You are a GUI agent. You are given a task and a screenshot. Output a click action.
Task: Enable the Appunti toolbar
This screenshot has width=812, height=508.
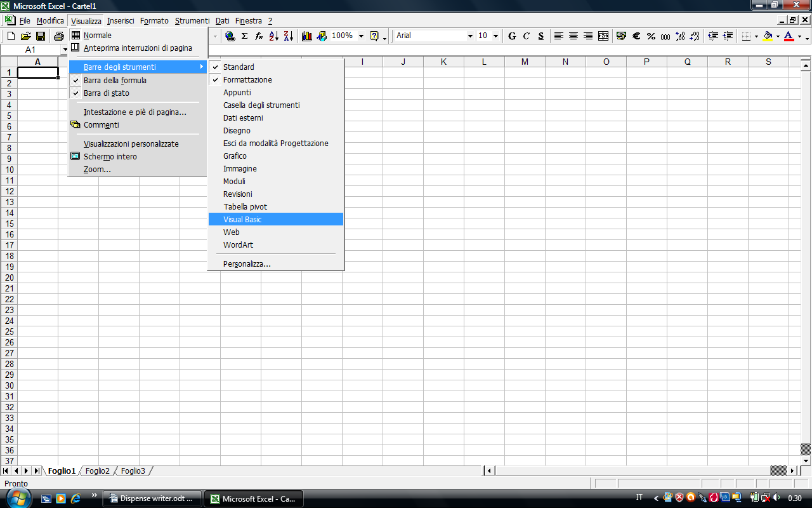tap(276, 93)
